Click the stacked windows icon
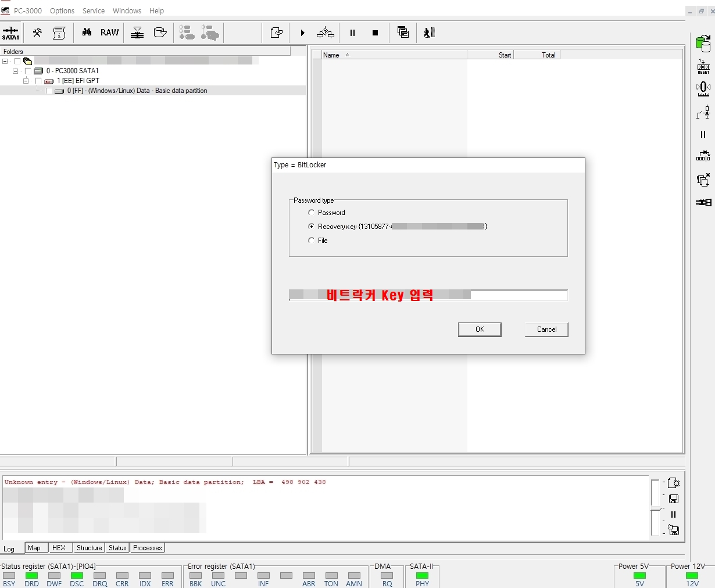The height and width of the screenshot is (588, 715). (x=403, y=33)
